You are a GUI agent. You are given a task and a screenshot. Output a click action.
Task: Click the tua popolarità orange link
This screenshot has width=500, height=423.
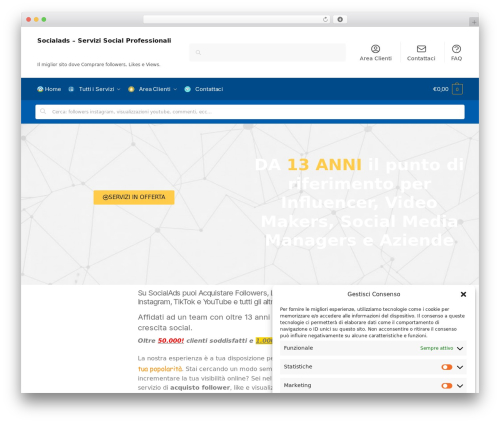[160, 369]
